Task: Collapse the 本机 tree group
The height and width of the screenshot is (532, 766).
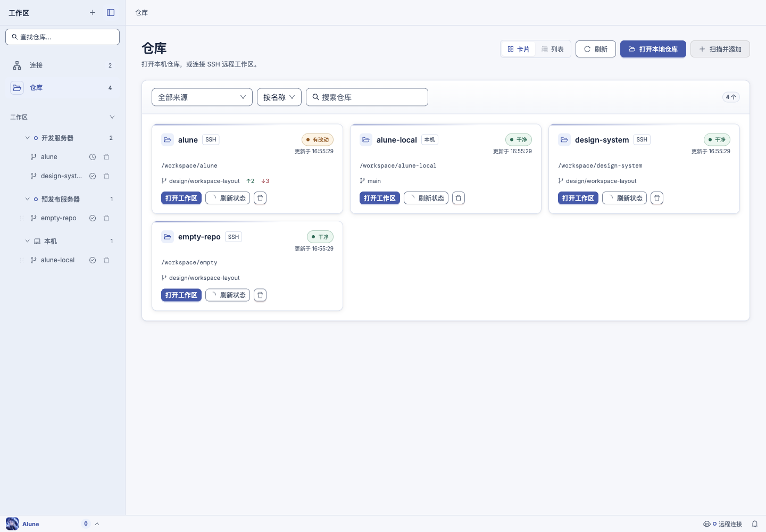Action: click(28, 241)
